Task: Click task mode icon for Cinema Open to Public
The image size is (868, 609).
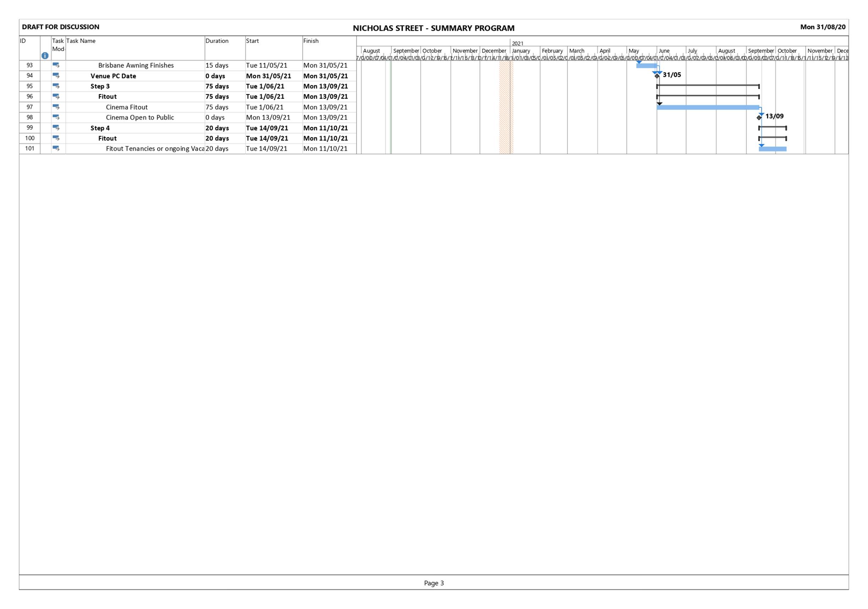Action: [56, 117]
